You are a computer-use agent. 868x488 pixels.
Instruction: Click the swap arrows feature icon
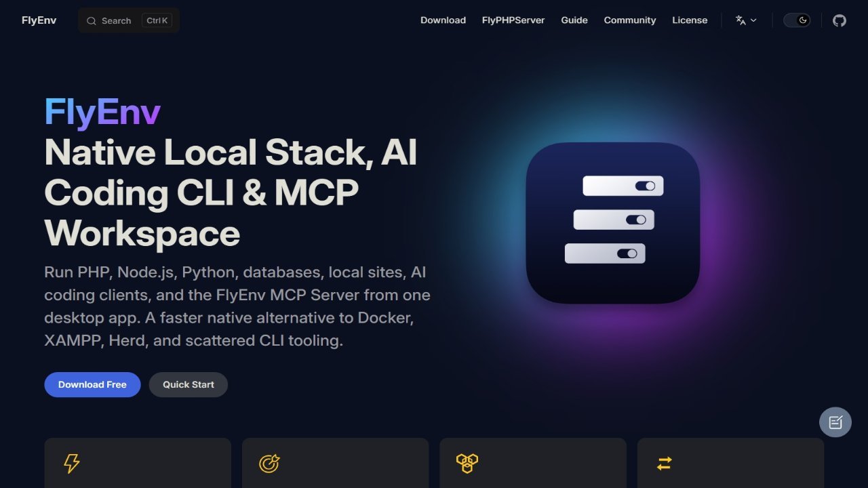pos(664,464)
